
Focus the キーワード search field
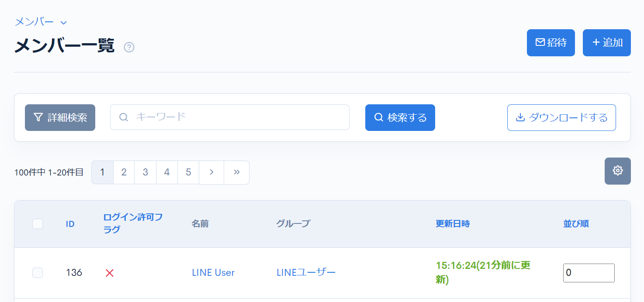tap(230, 117)
